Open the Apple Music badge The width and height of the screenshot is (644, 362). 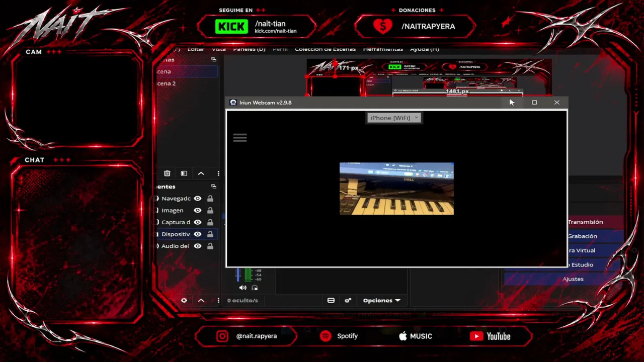415,336
